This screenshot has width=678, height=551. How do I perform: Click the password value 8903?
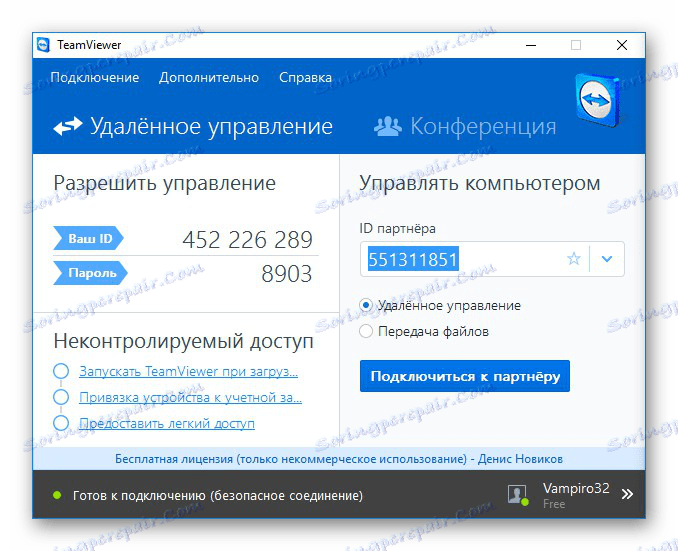287,274
